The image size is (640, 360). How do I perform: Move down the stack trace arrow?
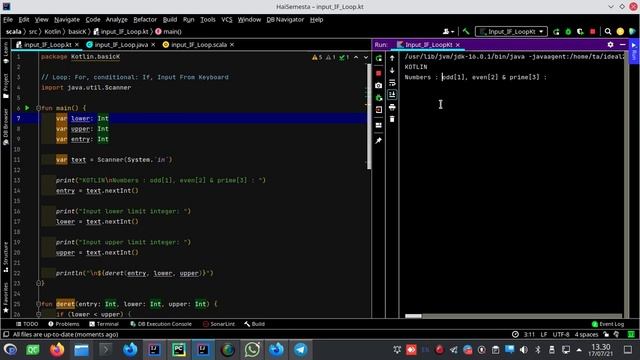392,71
